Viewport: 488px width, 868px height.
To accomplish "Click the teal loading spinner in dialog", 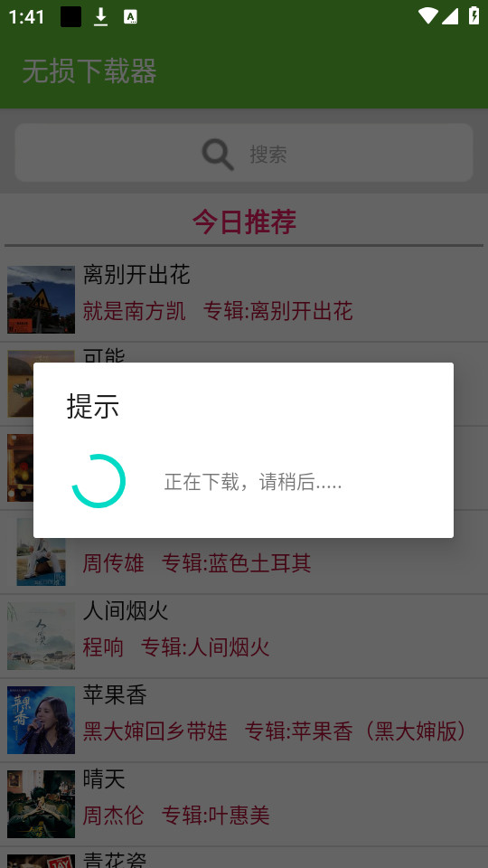I will pyautogui.click(x=99, y=480).
